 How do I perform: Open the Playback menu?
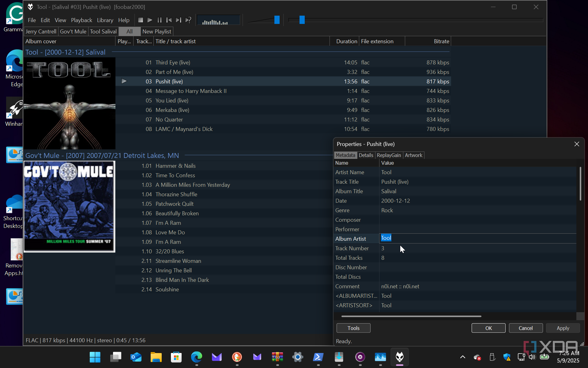pyautogui.click(x=81, y=20)
